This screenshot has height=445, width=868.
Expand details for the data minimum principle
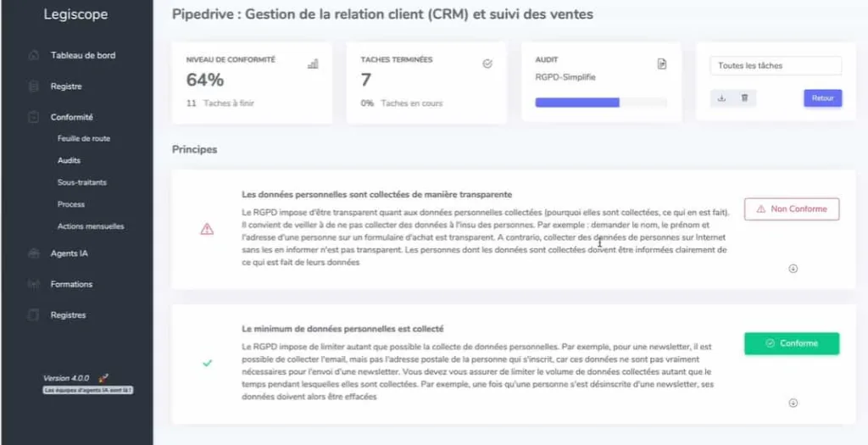point(793,403)
